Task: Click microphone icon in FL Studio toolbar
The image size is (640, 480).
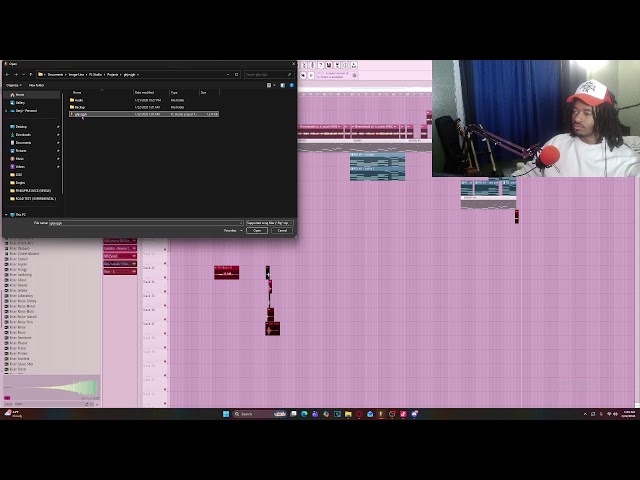Action: click(312, 65)
